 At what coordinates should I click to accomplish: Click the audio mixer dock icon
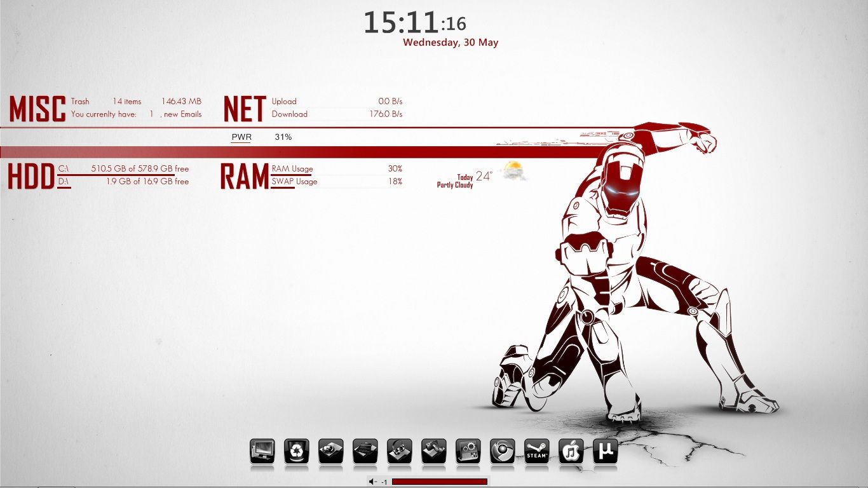468,452
